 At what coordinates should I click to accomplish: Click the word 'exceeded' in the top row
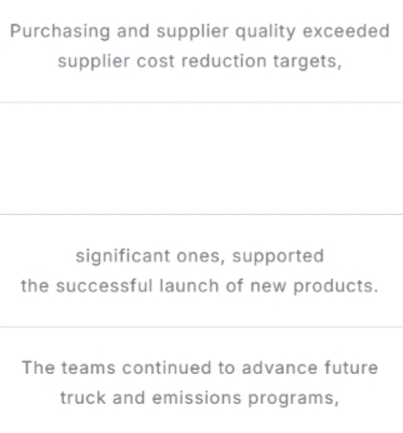346,31
